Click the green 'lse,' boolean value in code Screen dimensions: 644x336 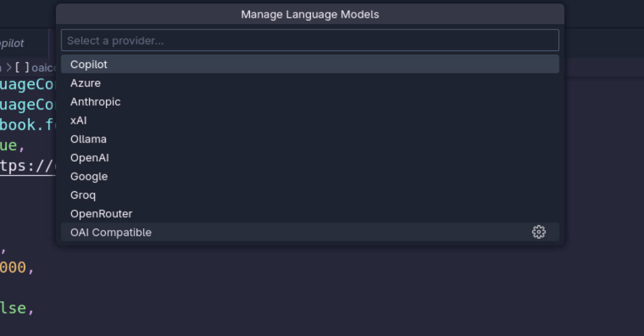(14, 308)
